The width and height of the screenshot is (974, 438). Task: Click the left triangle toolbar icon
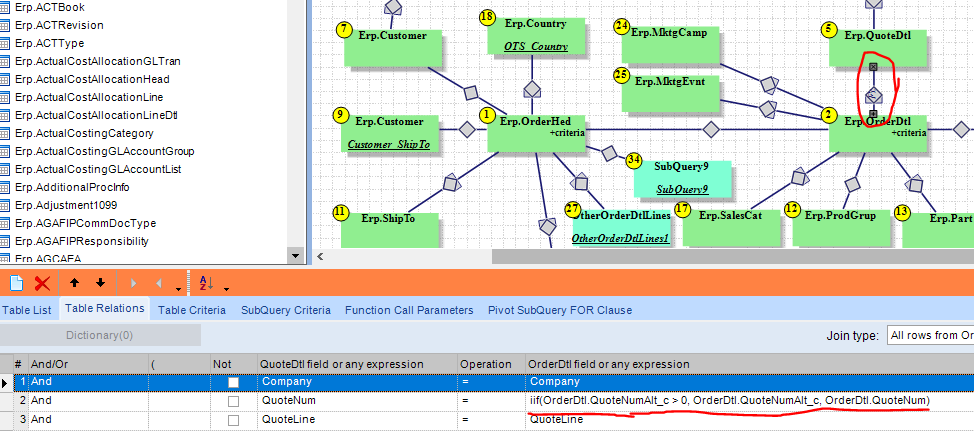(x=158, y=283)
